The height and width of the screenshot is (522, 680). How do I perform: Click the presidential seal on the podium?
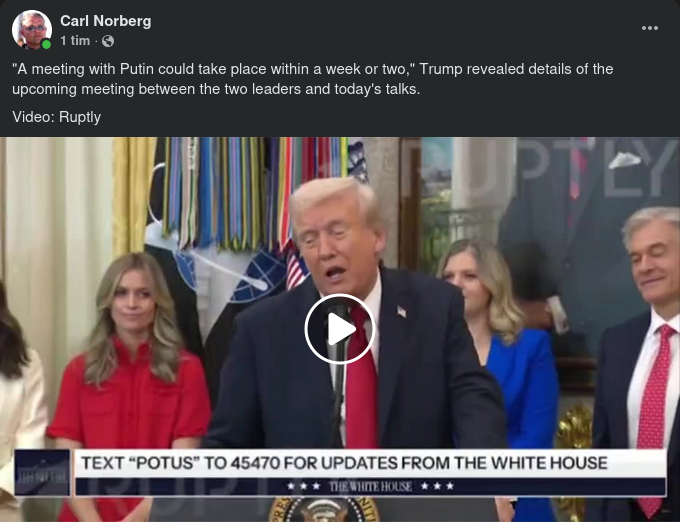[x=324, y=510]
